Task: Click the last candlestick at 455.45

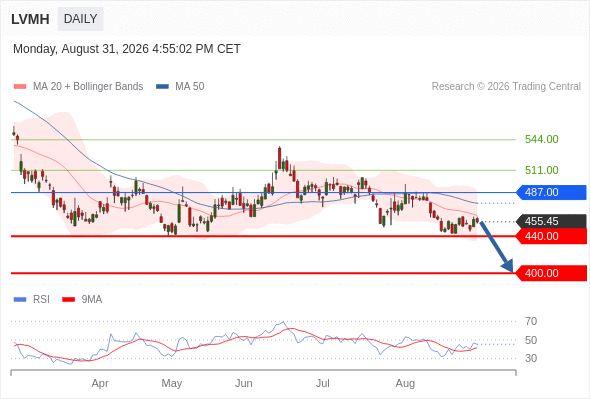Action: tap(477, 221)
